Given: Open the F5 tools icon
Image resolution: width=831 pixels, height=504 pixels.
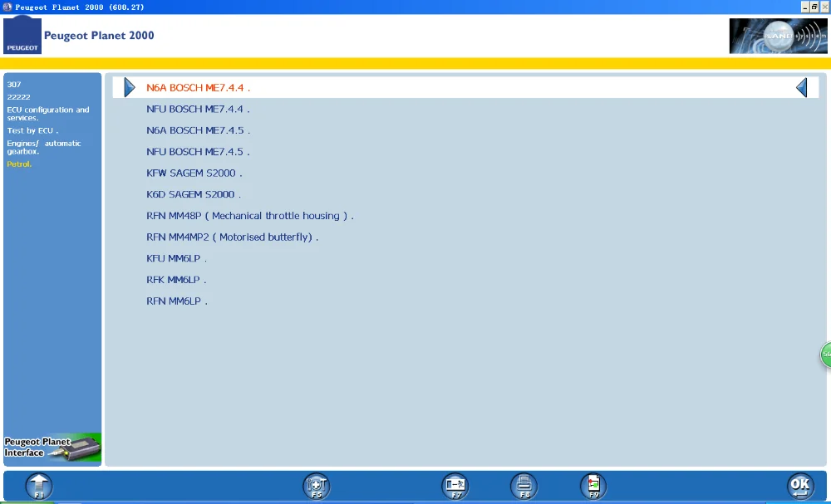Looking at the screenshot, I should tap(317, 486).
